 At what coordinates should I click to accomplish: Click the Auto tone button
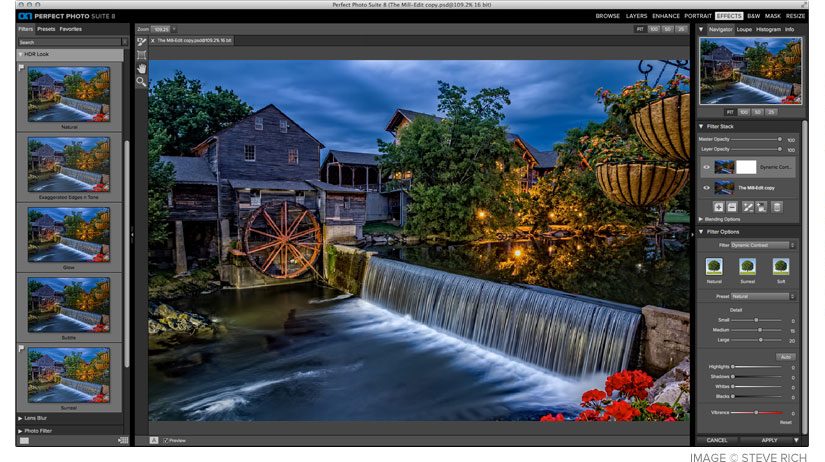tap(786, 357)
